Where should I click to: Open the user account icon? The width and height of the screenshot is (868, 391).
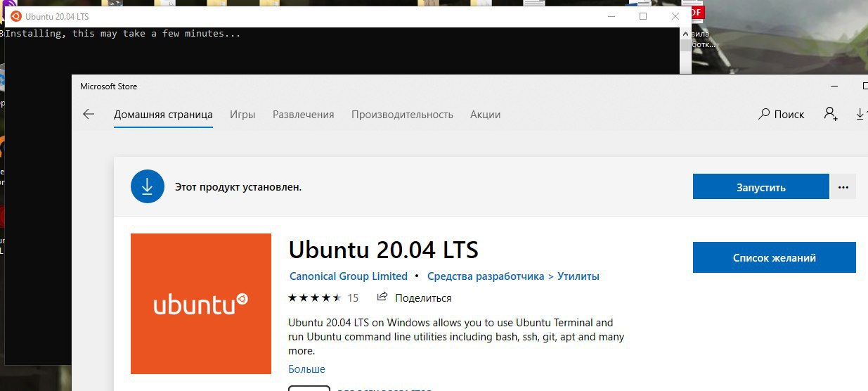[x=831, y=114]
